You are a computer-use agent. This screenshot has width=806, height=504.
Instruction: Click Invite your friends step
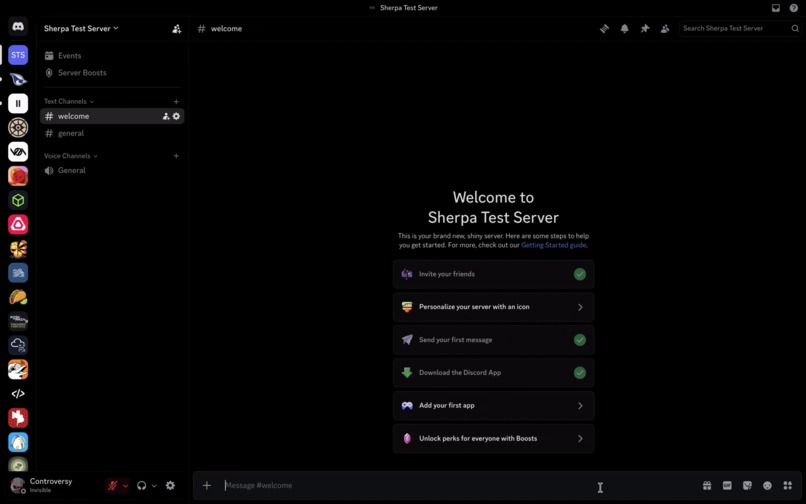(493, 274)
